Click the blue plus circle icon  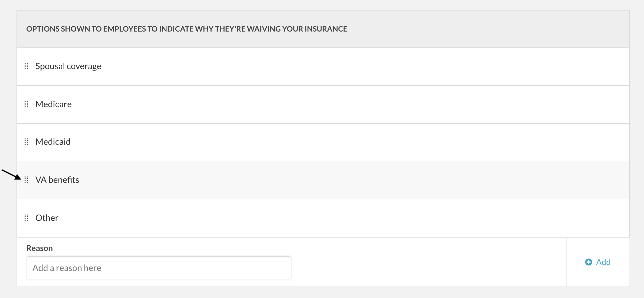click(588, 262)
